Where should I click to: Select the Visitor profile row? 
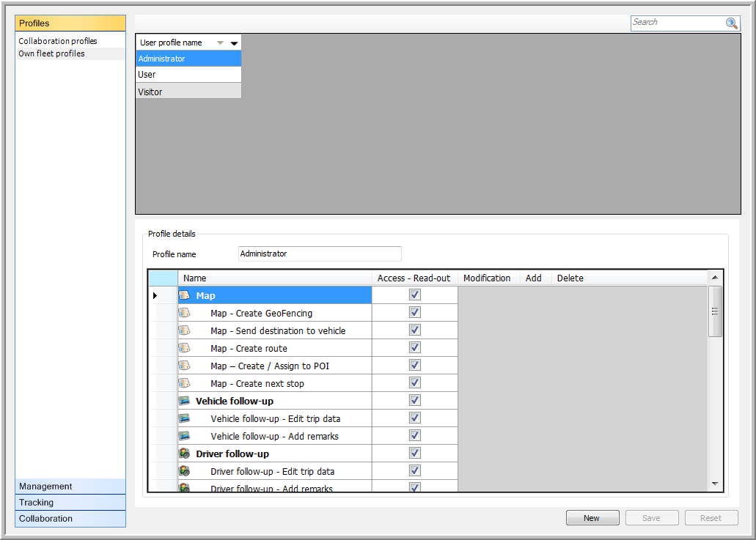pos(188,92)
